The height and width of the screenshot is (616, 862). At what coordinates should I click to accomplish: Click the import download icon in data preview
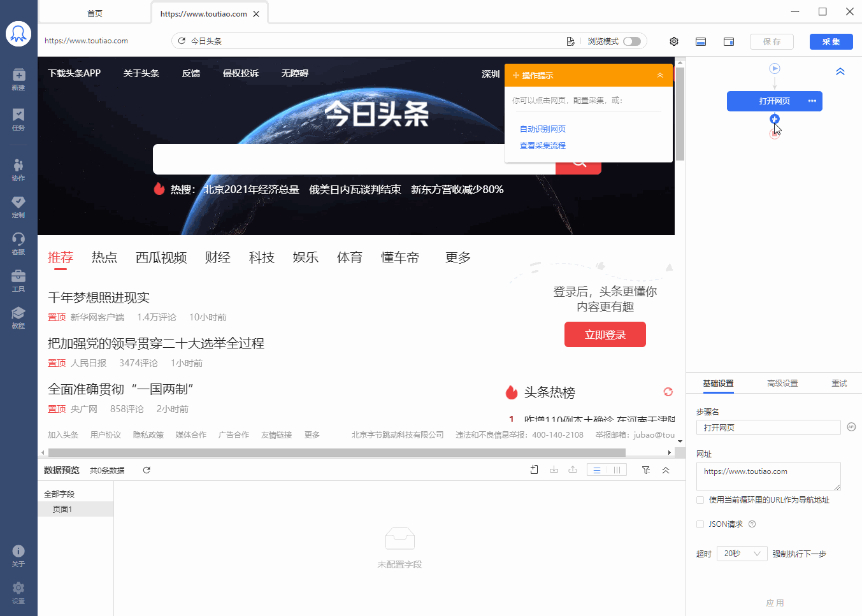pos(554,469)
